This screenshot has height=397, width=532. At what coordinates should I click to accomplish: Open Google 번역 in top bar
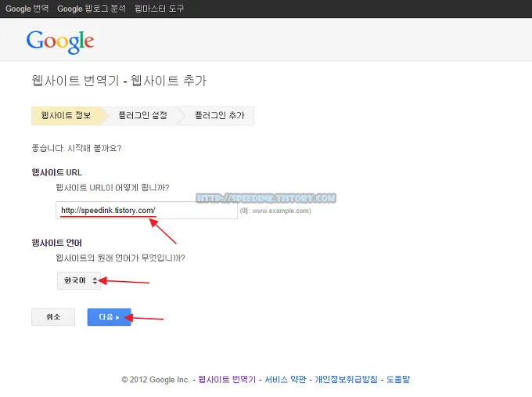point(27,9)
